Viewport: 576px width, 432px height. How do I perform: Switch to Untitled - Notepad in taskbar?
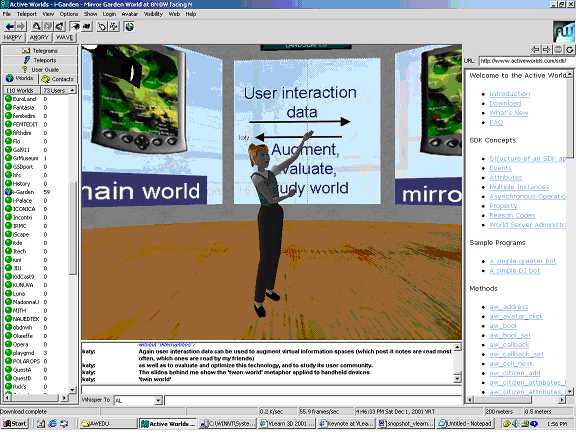coord(465,424)
